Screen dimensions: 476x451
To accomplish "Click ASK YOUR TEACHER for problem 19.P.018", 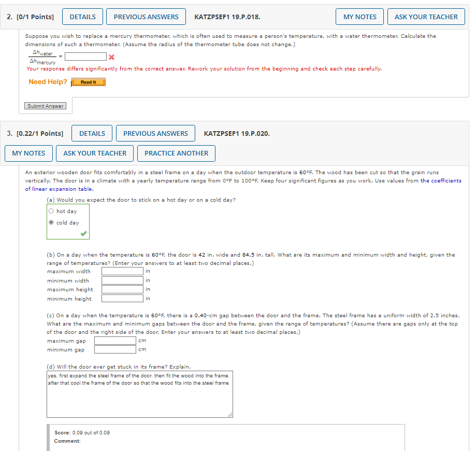I will (426, 16).
